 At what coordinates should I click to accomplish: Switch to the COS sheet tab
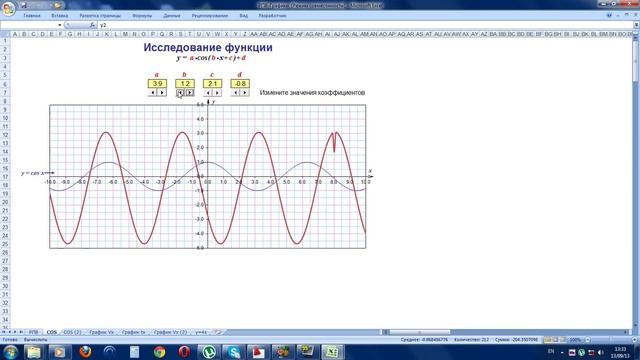(52, 332)
